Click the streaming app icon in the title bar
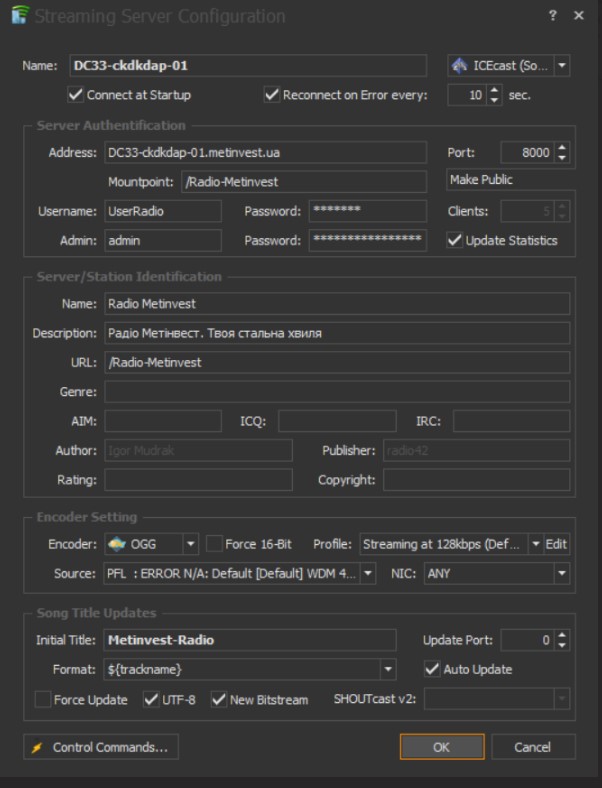 20,15
